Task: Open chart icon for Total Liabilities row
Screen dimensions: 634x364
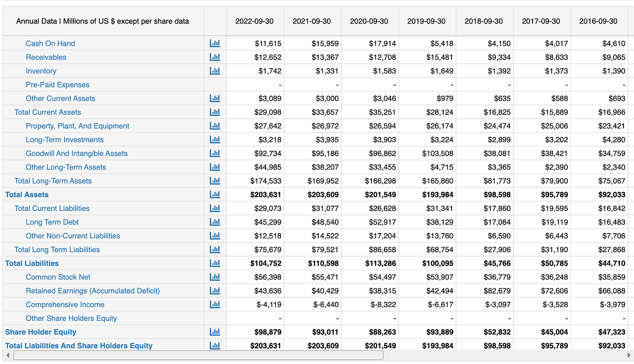Action: tap(215, 263)
